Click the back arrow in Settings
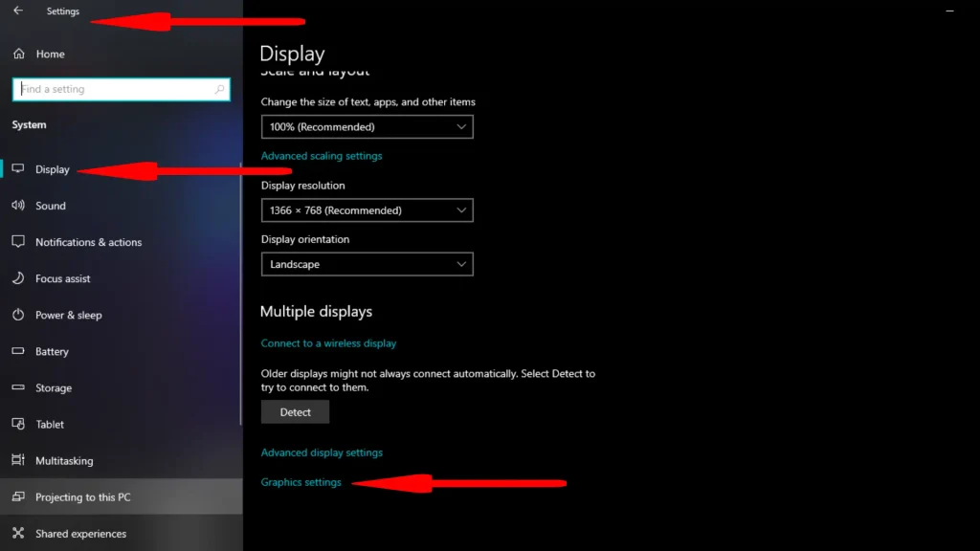 [x=17, y=11]
